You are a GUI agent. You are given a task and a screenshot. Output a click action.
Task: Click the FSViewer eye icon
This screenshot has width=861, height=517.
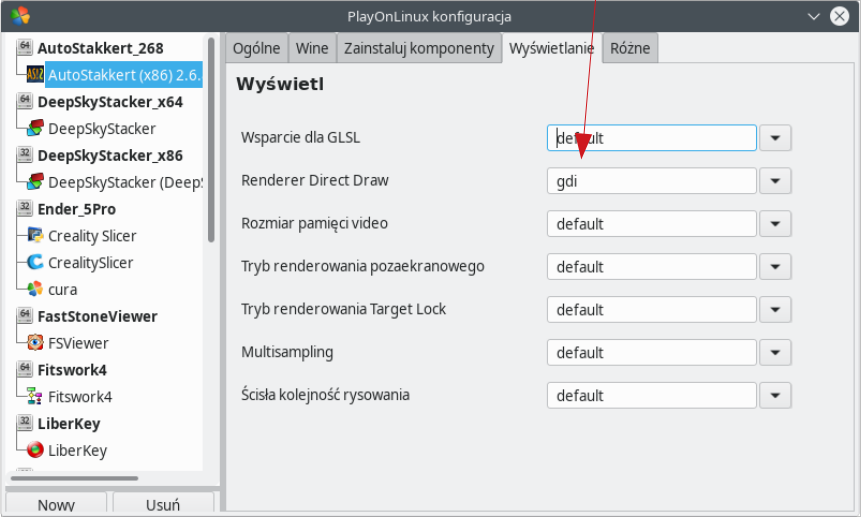coord(35,342)
